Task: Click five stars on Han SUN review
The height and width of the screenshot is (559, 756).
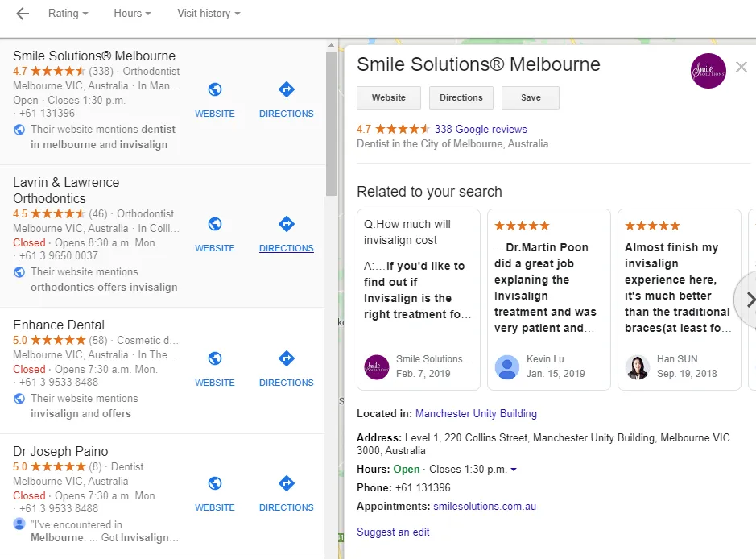Action: pos(652,226)
